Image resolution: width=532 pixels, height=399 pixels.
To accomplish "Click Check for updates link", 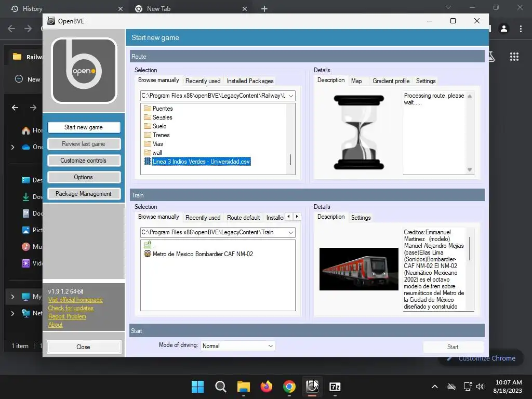I will (x=71, y=308).
